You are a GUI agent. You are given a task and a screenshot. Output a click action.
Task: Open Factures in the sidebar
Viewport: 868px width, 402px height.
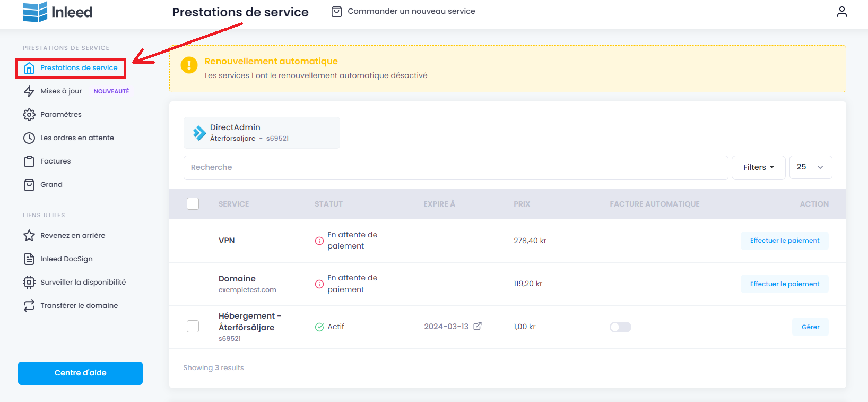(x=55, y=161)
